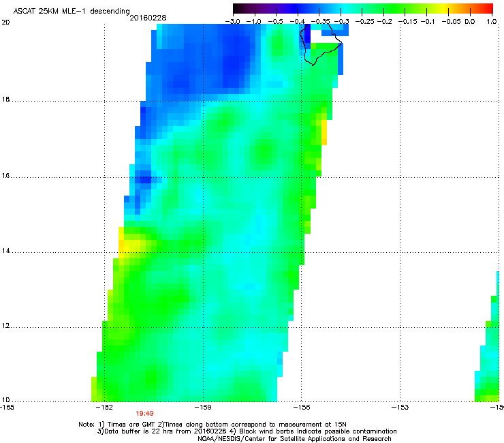Select the longitude label -162
Image resolution: width=504 pixels, height=443 pixels.
pos(105,408)
